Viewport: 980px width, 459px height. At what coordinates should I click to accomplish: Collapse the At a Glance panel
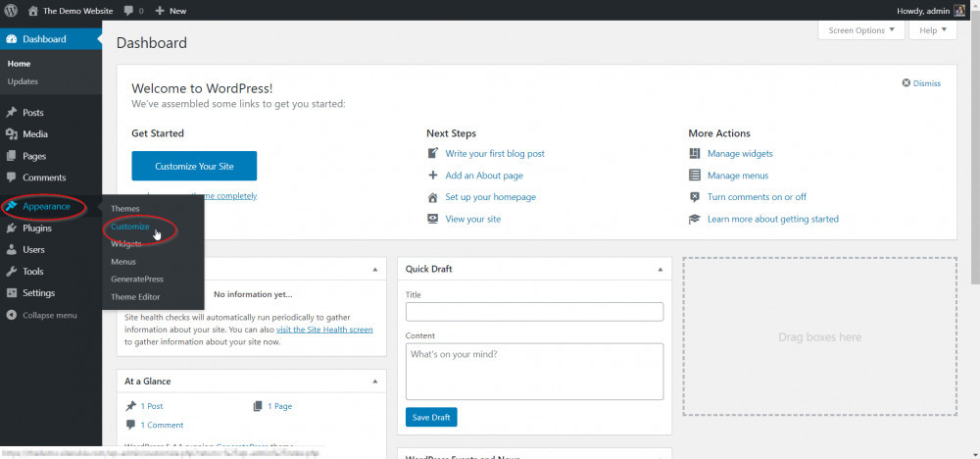click(x=375, y=381)
